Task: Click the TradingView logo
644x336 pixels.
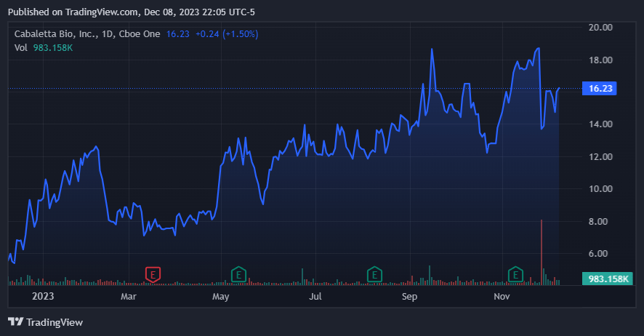Action: tap(46, 322)
